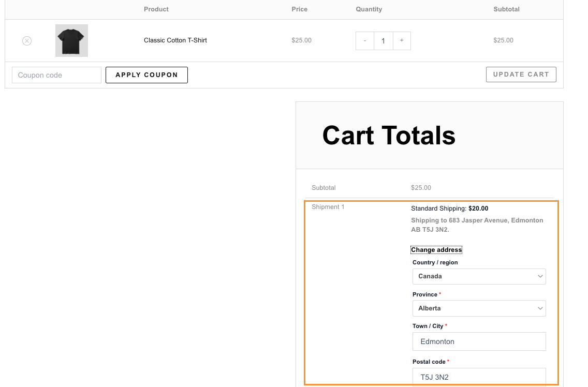Open the Classic Cotton T-Shirt product link
The height and width of the screenshot is (387, 588).
175,40
